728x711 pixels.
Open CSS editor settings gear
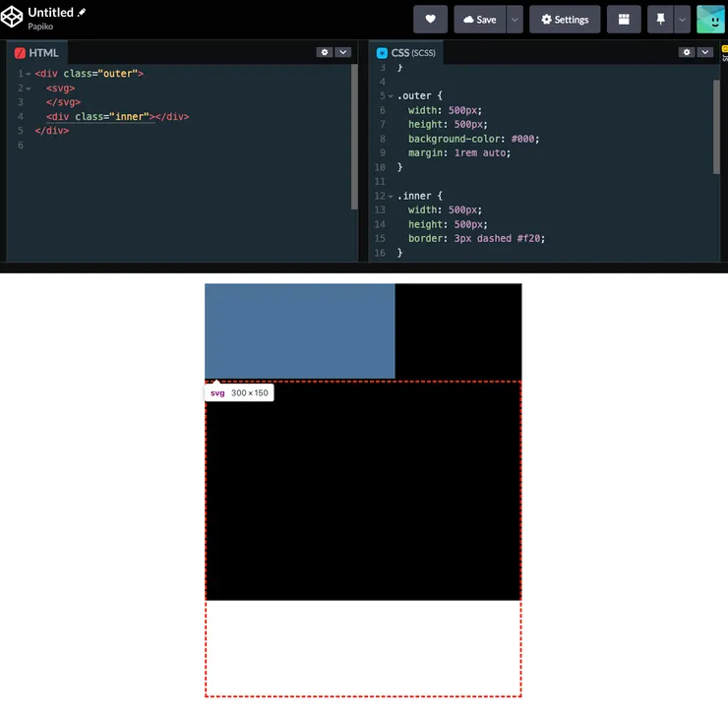tap(687, 52)
